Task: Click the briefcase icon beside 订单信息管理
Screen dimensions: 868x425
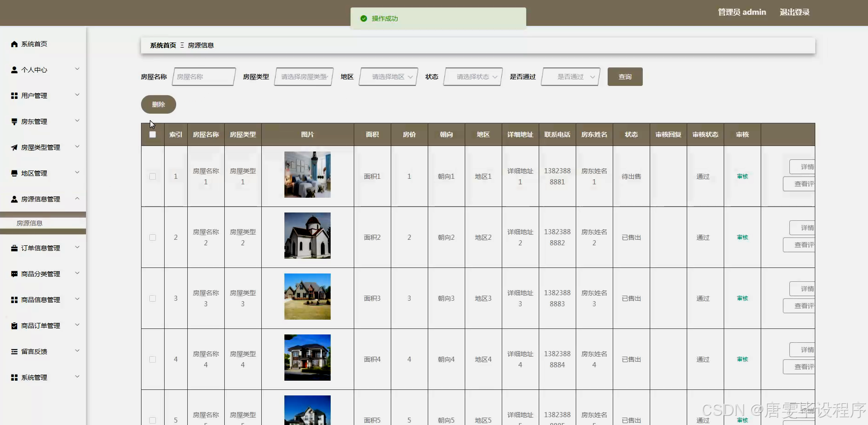Action: [14, 248]
